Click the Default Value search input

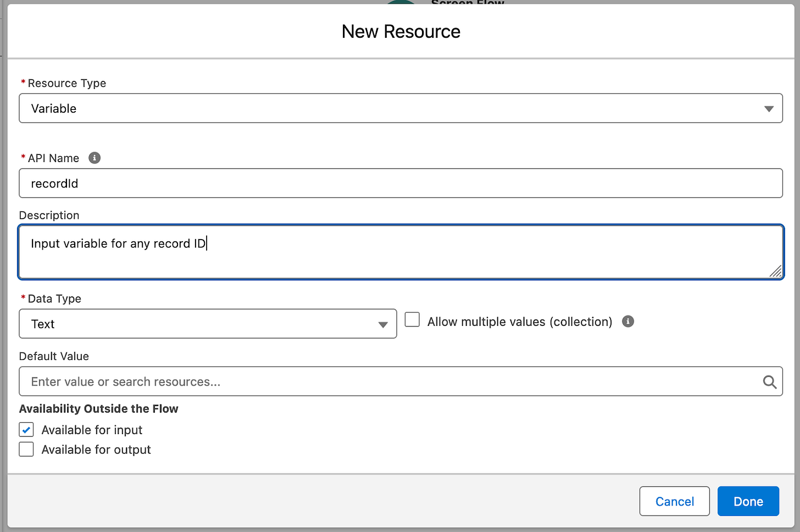[390, 382]
